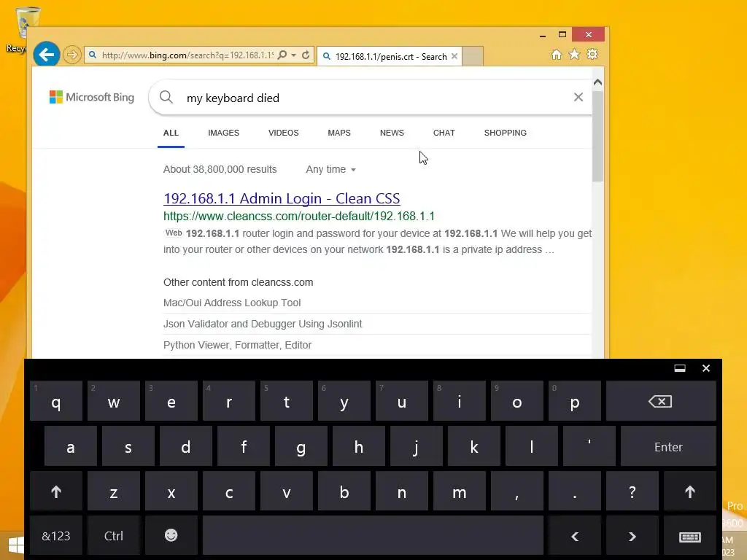Switch to the CHAT tab
This screenshot has height=560, width=747.
click(444, 133)
